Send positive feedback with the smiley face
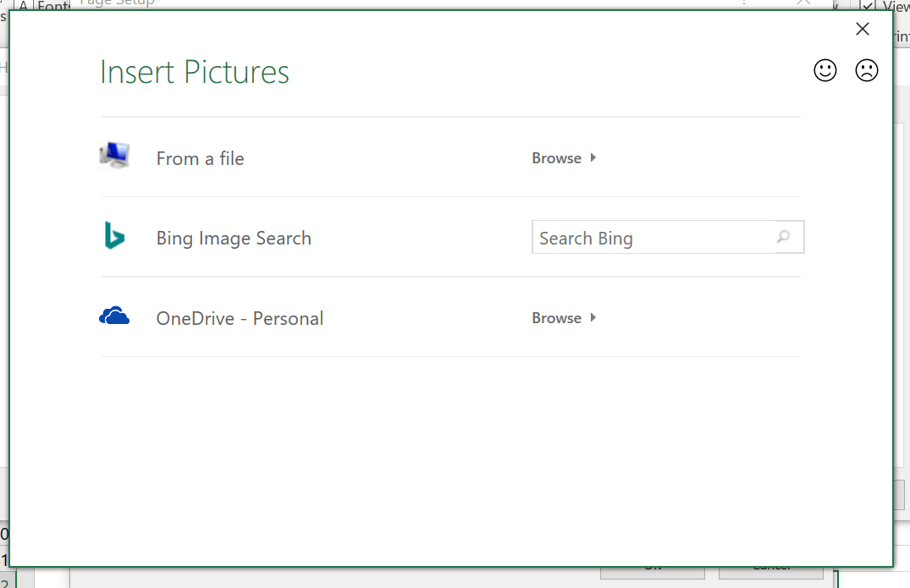 (825, 70)
